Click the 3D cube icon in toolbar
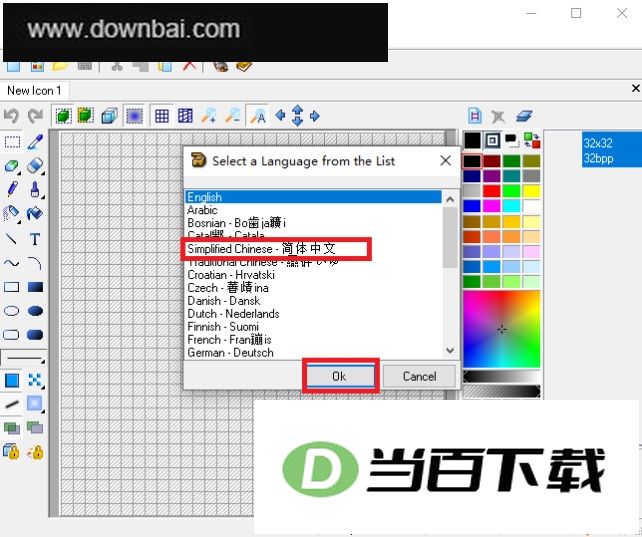This screenshot has width=642, height=537. [109, 116]
